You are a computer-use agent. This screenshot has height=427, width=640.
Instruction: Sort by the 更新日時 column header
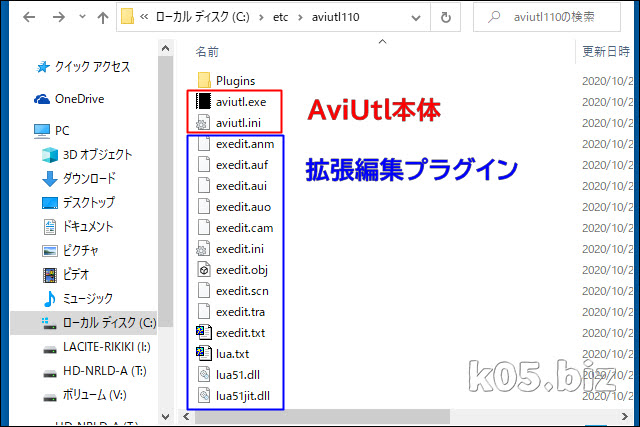[606, 51]
